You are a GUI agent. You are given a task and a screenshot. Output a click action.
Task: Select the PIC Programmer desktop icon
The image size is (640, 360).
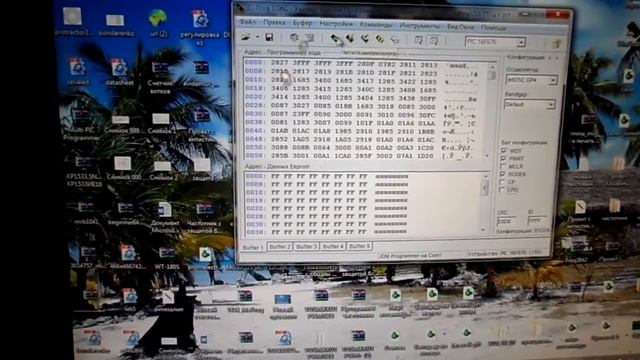click(81, 124)
